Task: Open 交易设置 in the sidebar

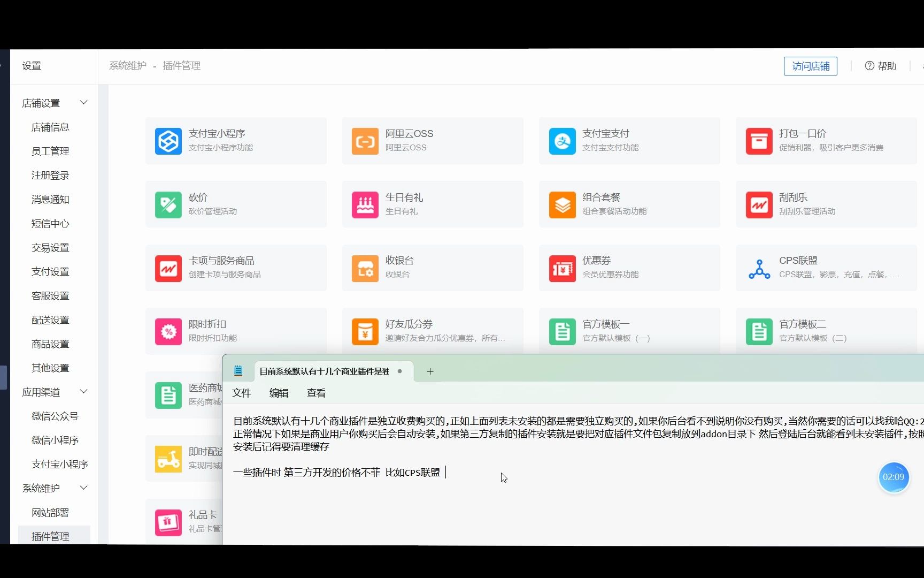Action: [x=50, y=248]
